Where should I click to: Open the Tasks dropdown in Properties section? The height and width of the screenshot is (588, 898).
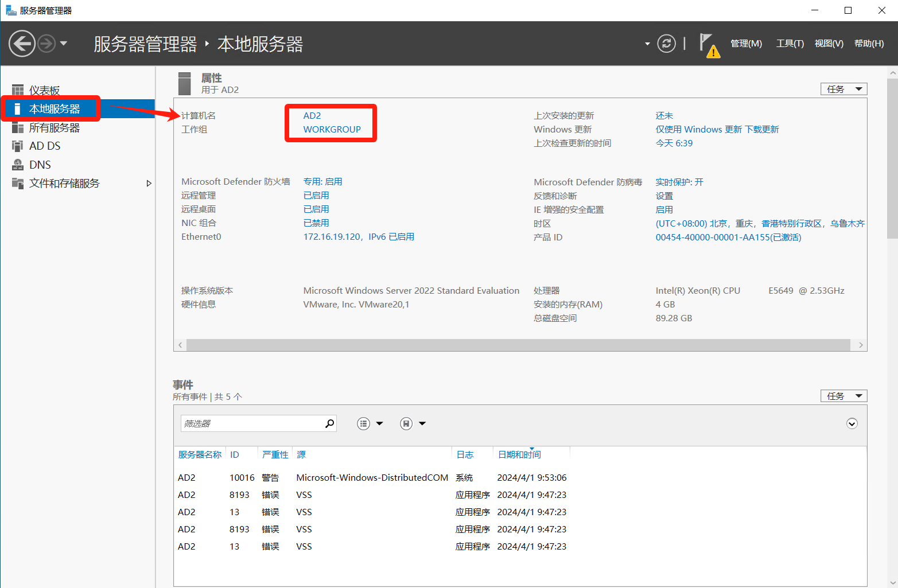[x=843, y=89]
